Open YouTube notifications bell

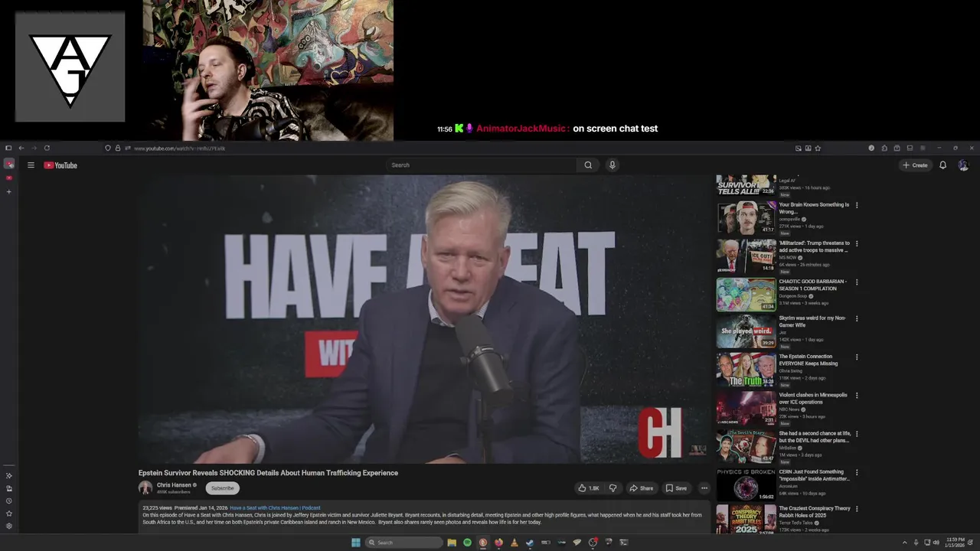pos(942,165)
